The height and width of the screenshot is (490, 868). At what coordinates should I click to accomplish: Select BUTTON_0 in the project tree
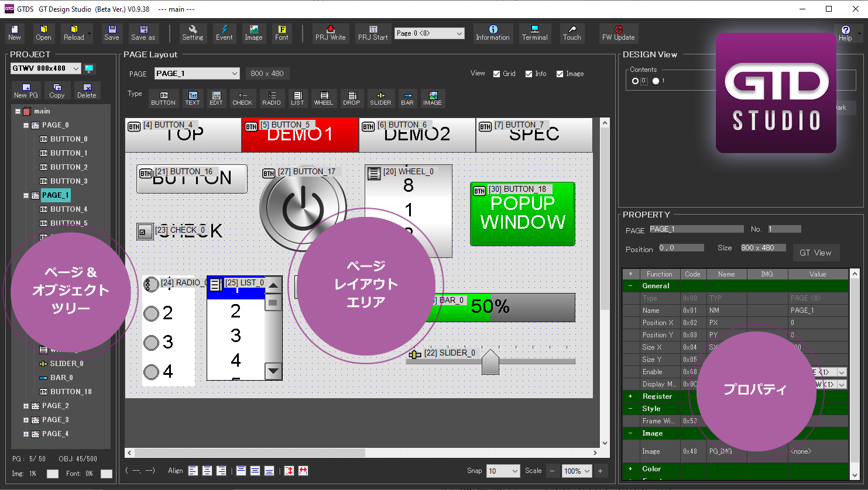click(69, 139)
